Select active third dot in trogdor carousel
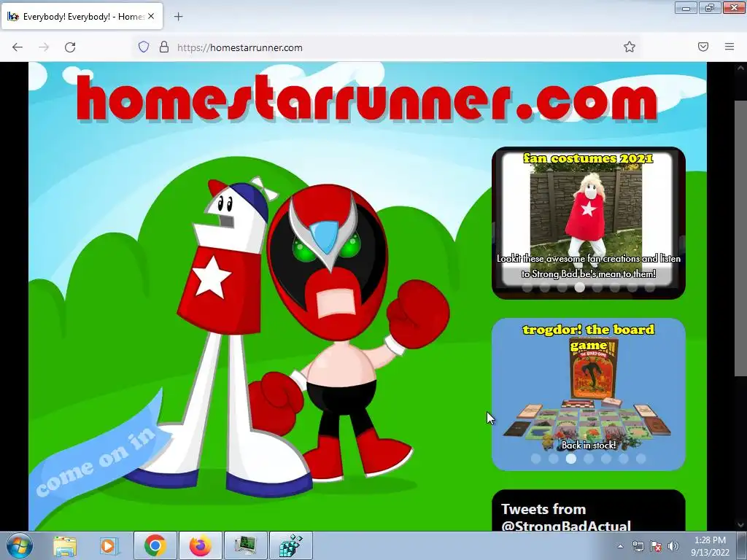The height and width of the screenshot is (560, 747). [x=571, y=459]
